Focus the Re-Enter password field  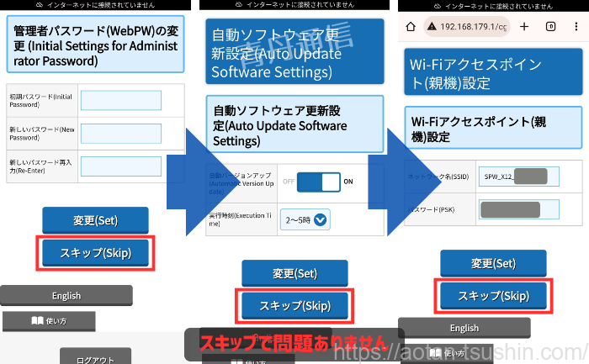120,164
